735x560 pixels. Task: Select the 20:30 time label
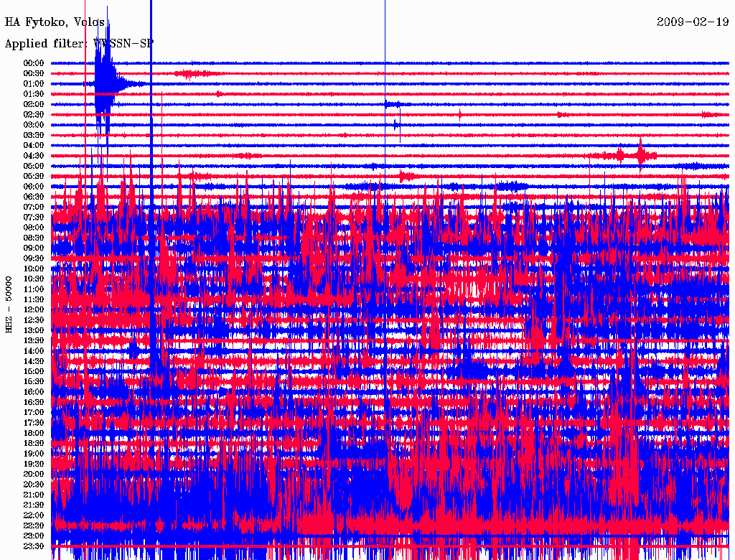[x=34, y=485]
